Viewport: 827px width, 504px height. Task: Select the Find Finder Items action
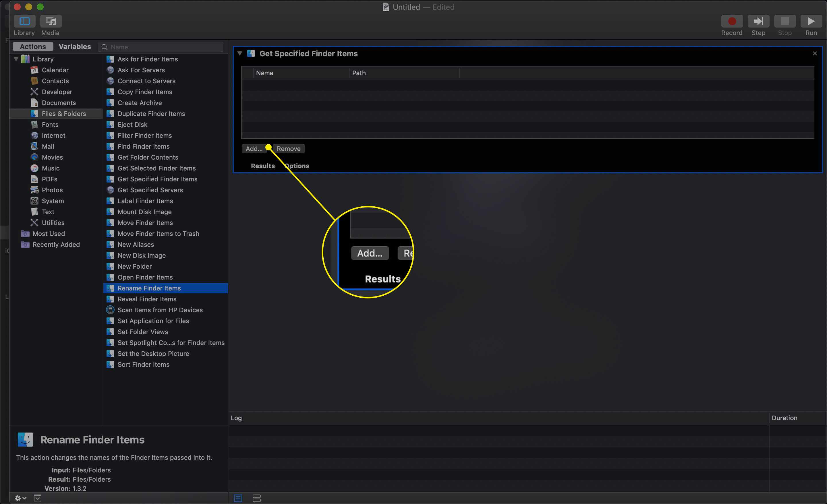click(x=144, y=146)
